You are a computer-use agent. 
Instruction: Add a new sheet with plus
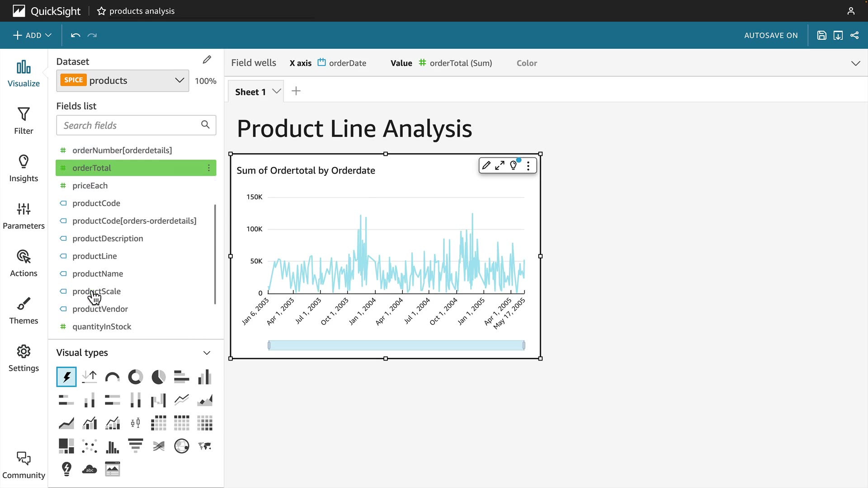coord(296,91)
